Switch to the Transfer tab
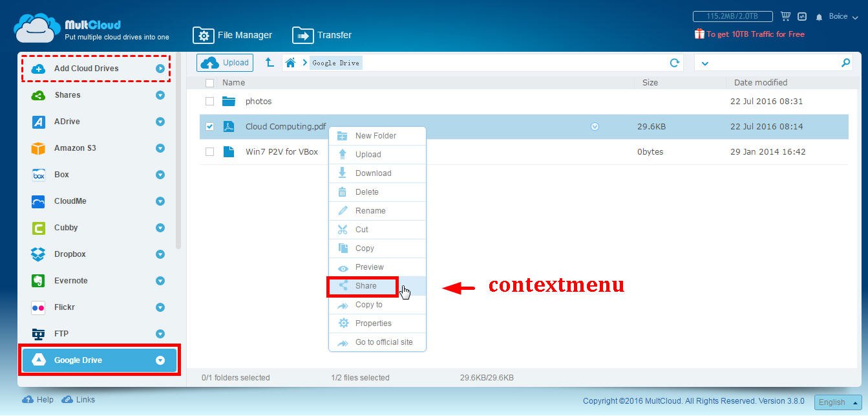 pyautogui.click(x=322, y=35)
